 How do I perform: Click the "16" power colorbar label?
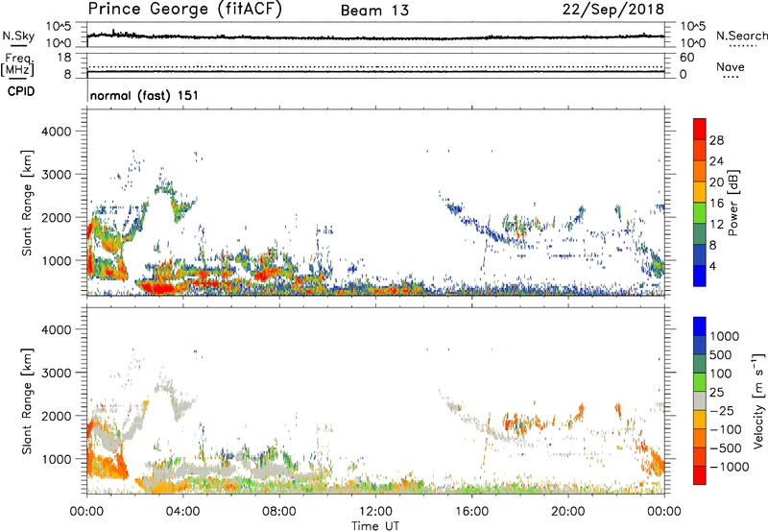716,204
